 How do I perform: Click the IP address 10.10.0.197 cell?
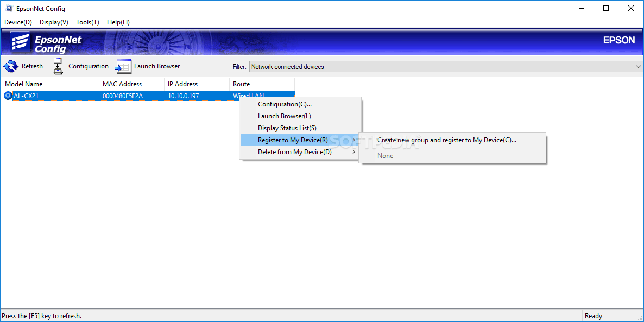pos(184,96)
